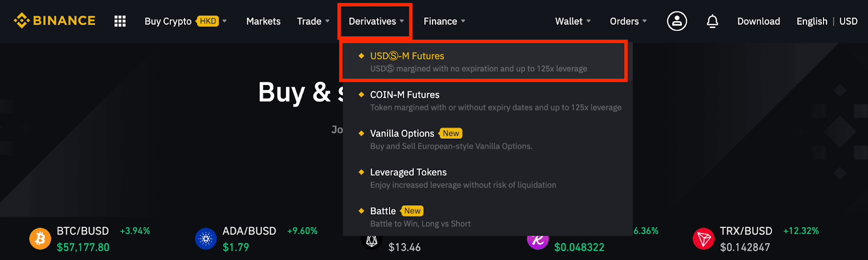Expand the Buy Crypto dropdown
Screen dimensions: 868x260
pyautogui.click(x=186, y=21)
